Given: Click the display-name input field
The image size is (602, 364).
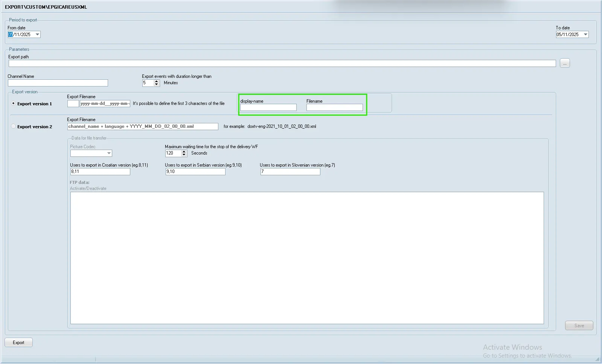Looking at the screenshot, I should [268, 108].
